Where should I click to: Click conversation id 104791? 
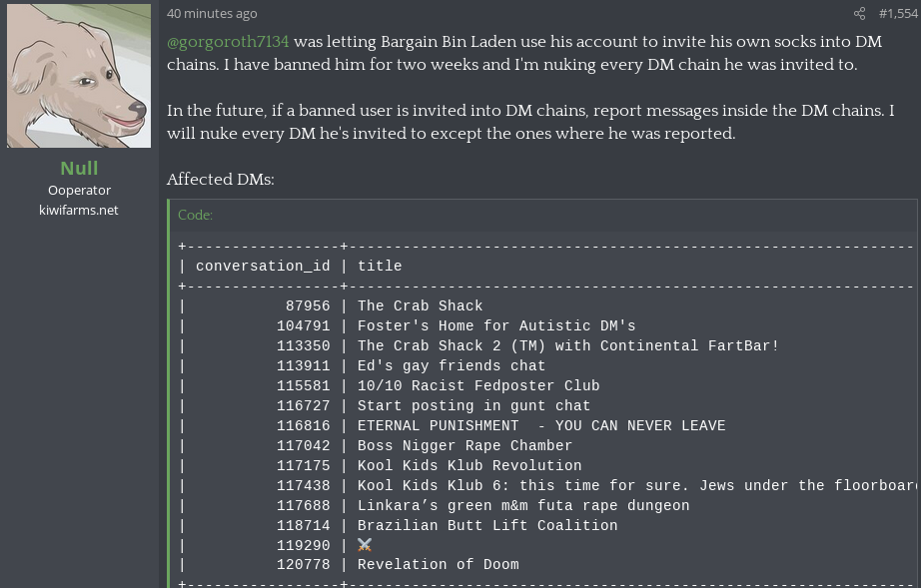[304, 326]
